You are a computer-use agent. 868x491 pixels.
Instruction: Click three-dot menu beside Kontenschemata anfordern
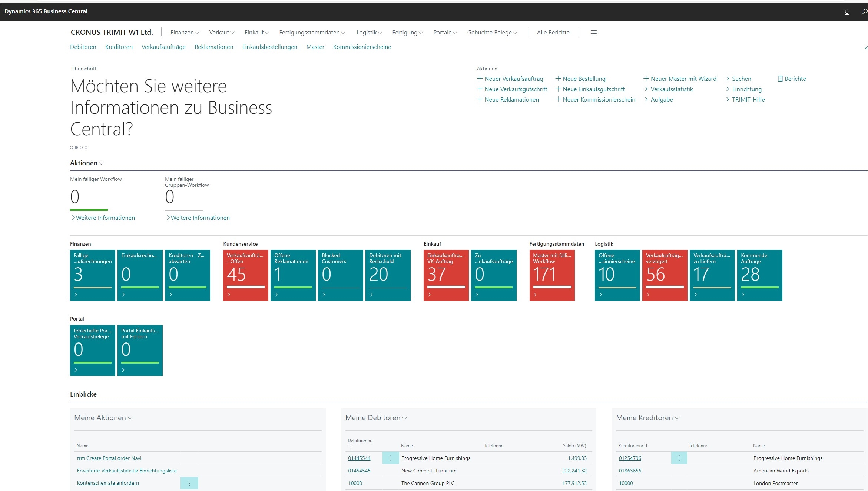[x=189, y=483]
